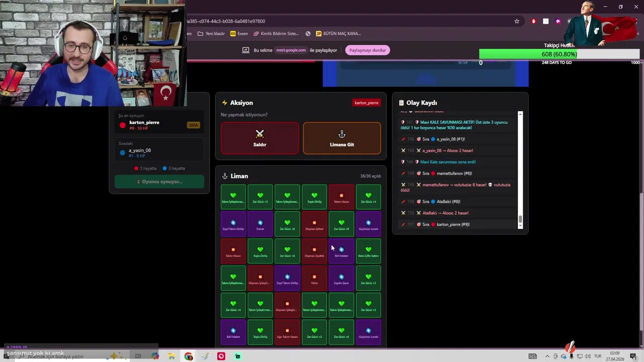The height and width of the screenshot is (362, 644).
Task: Pick the Zar Gücü +6 card in bottom row
Action: pyautogui.click(x=341, y=332)
